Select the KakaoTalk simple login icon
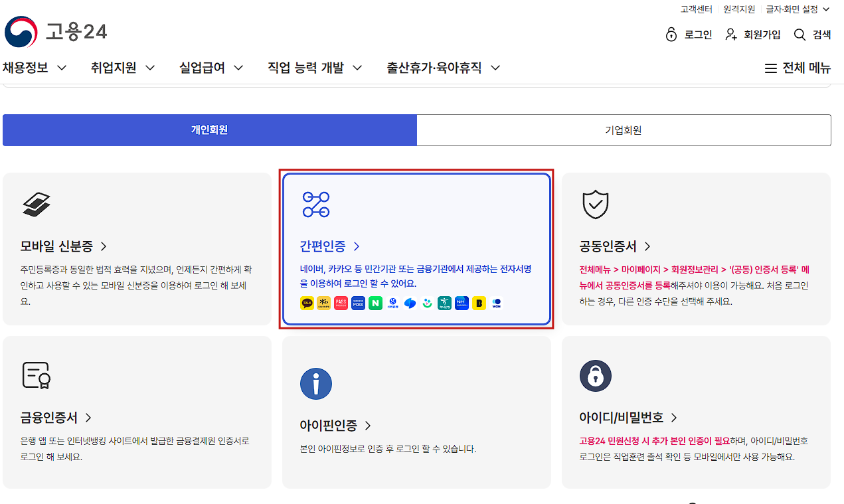The image size is (844, 504). coord(307,303)
